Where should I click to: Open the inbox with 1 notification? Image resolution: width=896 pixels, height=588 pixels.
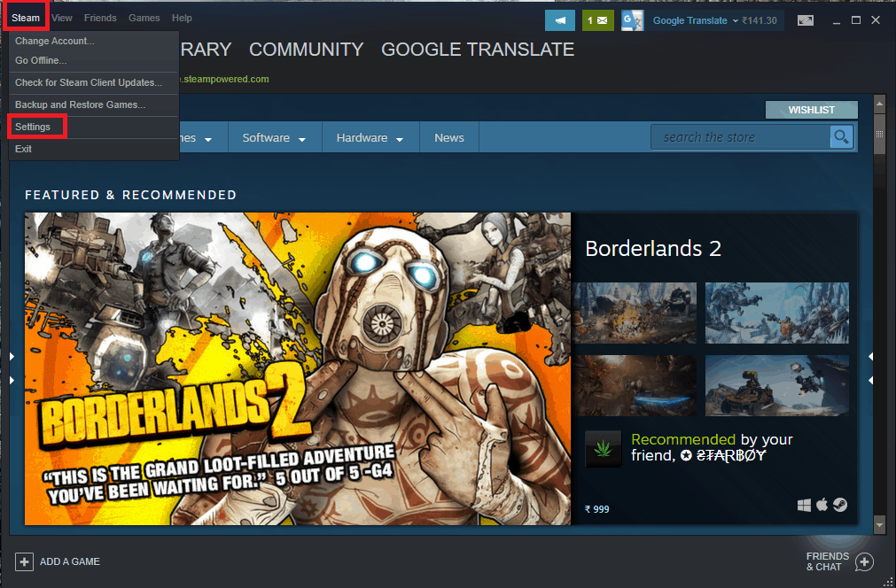(597, 20)
